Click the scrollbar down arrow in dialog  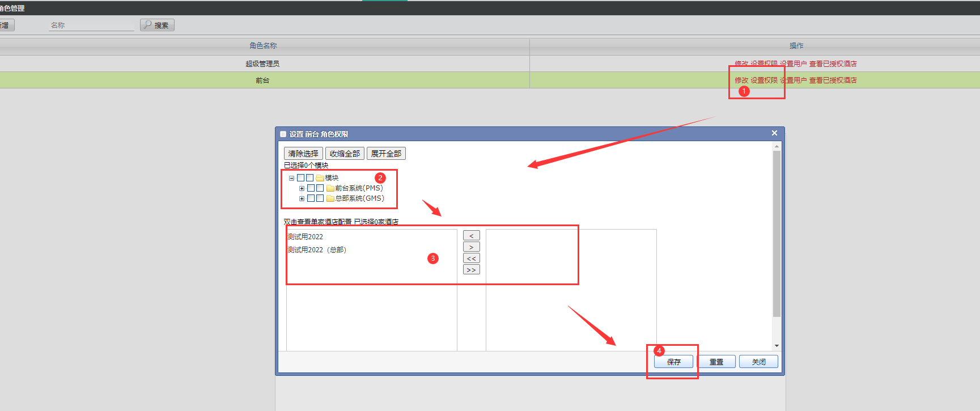click(777, 346)
